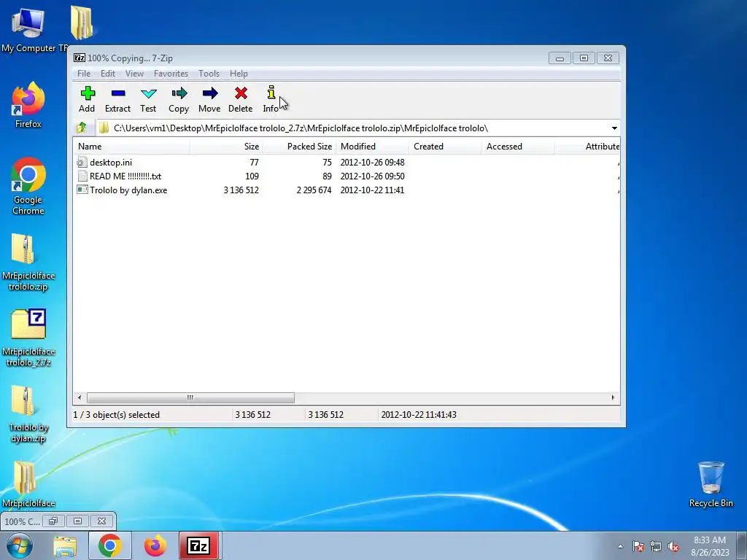Click the Move toolbar icon

pos(209,93)
